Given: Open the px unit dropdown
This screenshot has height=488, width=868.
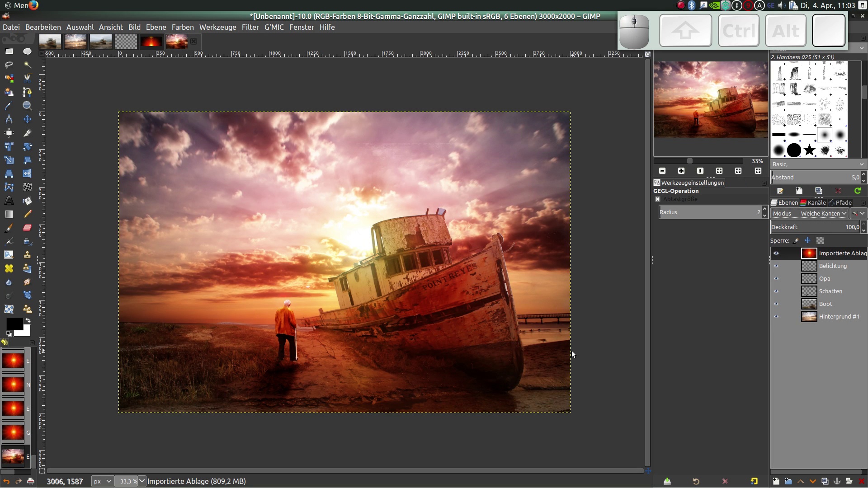Looking at the screenshot, I should click(102, 482).
